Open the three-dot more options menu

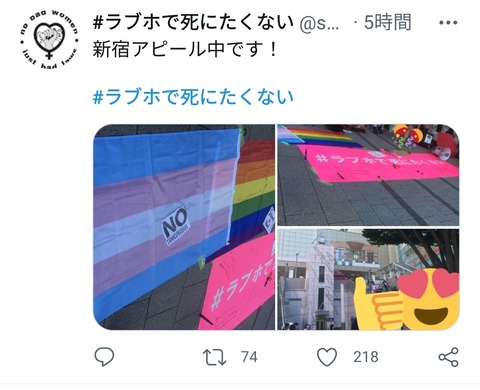[448, 23]
